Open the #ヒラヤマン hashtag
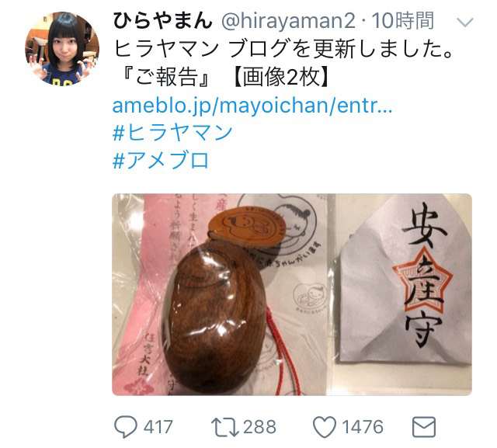 [172, 133]
